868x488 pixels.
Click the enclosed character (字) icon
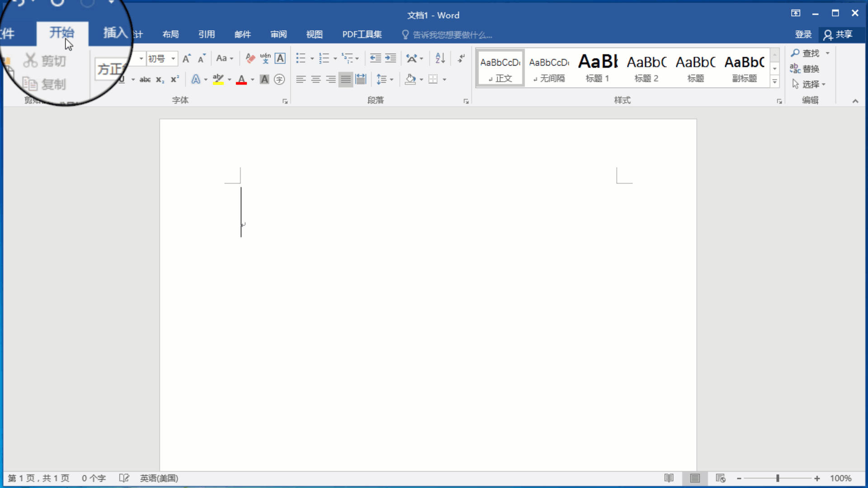coord(279,80)
